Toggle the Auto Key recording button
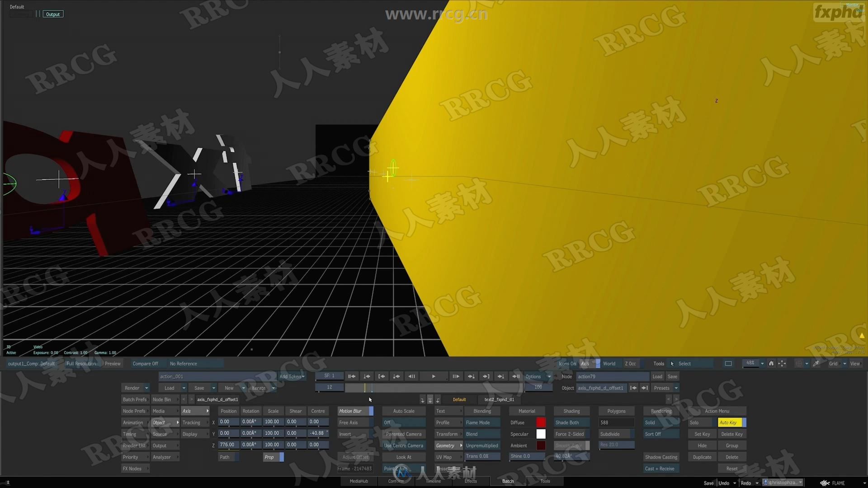The image size is (868, 488). 728,422
